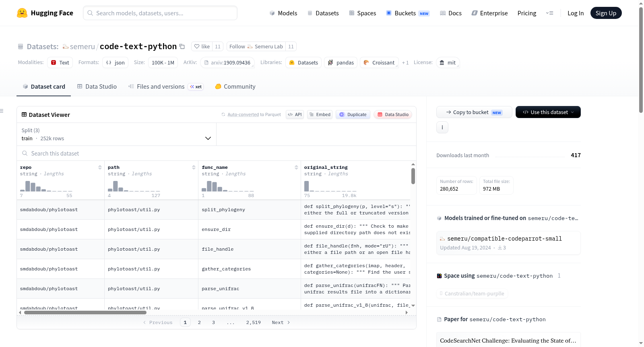
Task: Open the API button in Dataset Viewer
Action: coord(295,114)
